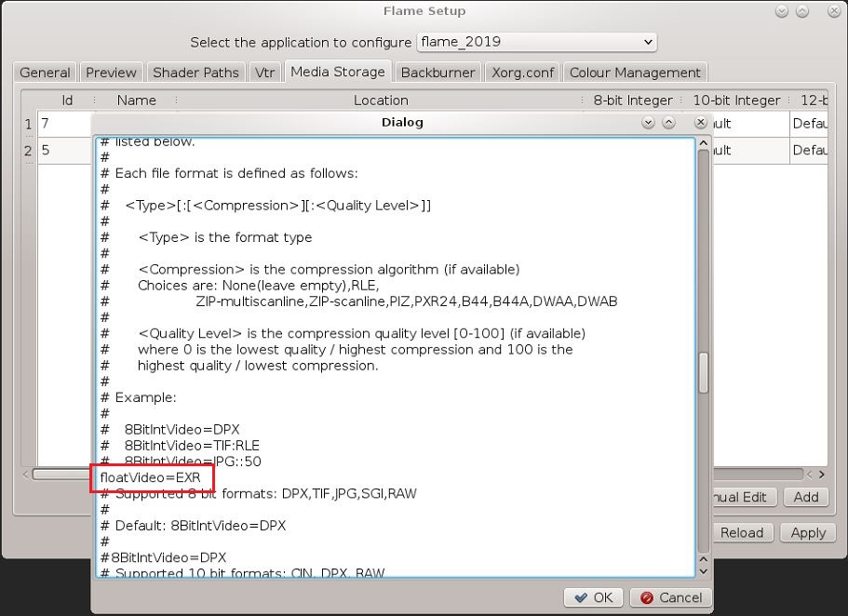848x616 pixels.
Task: Open the Colour Management tab
Action: pyautogui.click(x=636, y=72)
